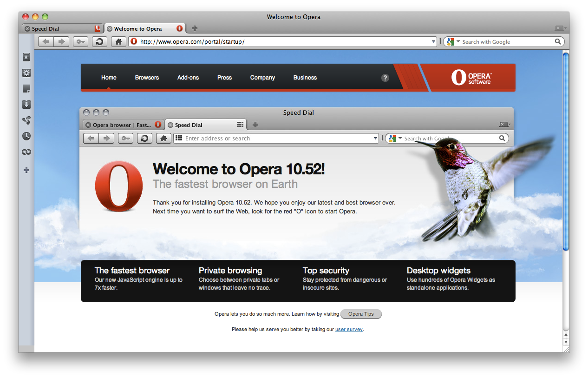Follow the user survey link
588x378 pixels.
[x=349, y=329]
